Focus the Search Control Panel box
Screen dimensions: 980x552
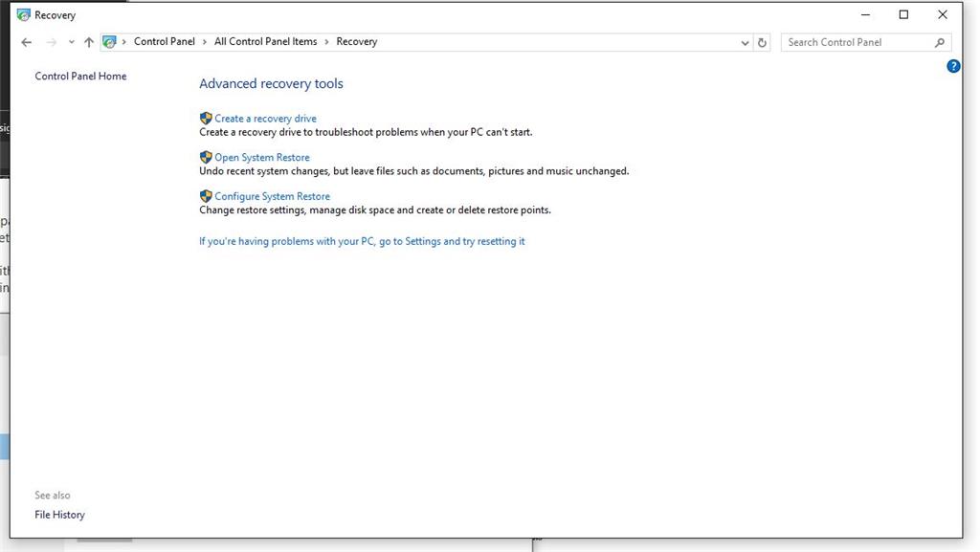[x=866, y=42]
